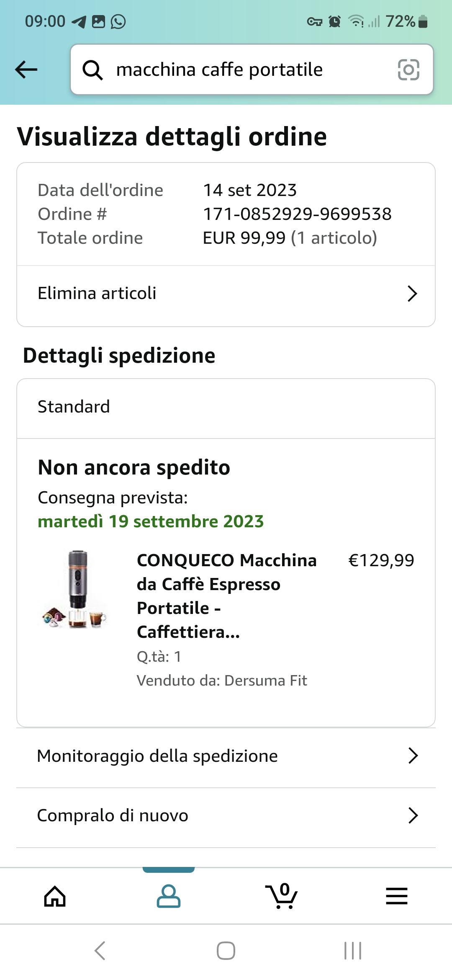Select Monitoraggio della spedizione row
Viewport: 452px width, 980px height.
point(157,756)
